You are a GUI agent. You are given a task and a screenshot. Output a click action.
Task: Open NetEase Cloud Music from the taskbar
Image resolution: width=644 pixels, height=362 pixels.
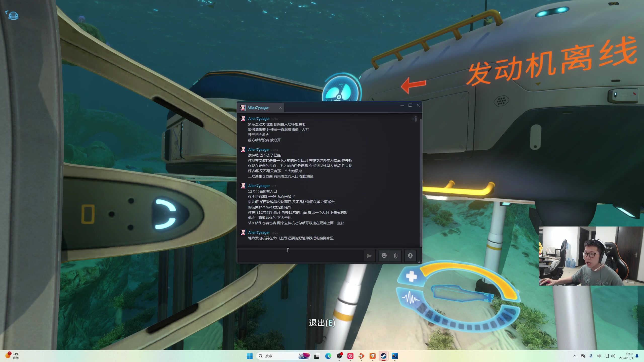coord(350,356)
